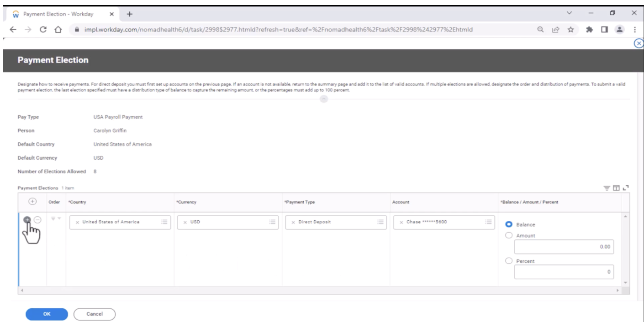Open Country field prompt list icon

(x=164, y=222)
